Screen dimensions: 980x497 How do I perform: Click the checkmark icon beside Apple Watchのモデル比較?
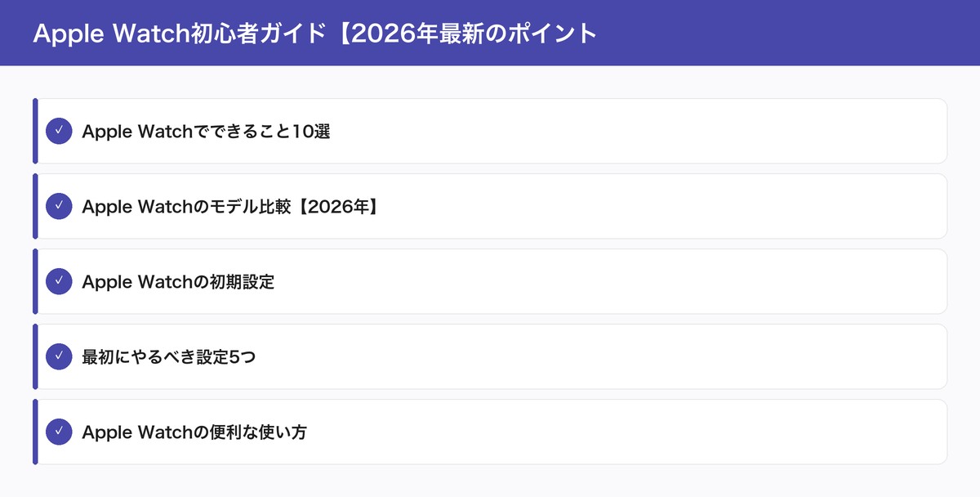pyautogui.click(x=59, y=206)
